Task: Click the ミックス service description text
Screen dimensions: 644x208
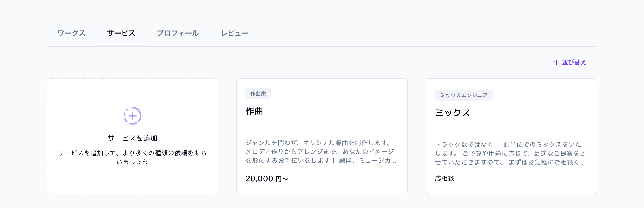Action: pos(510,153)
